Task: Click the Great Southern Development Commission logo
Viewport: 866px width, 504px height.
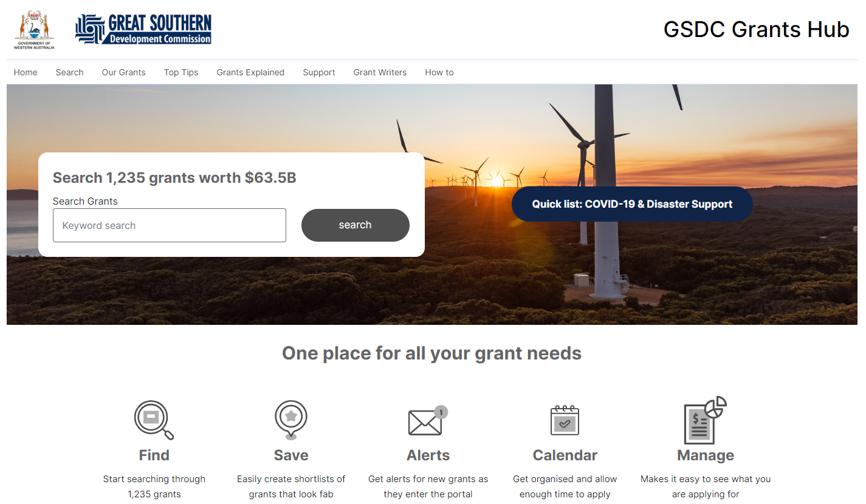Action: (x=143, y=30)
